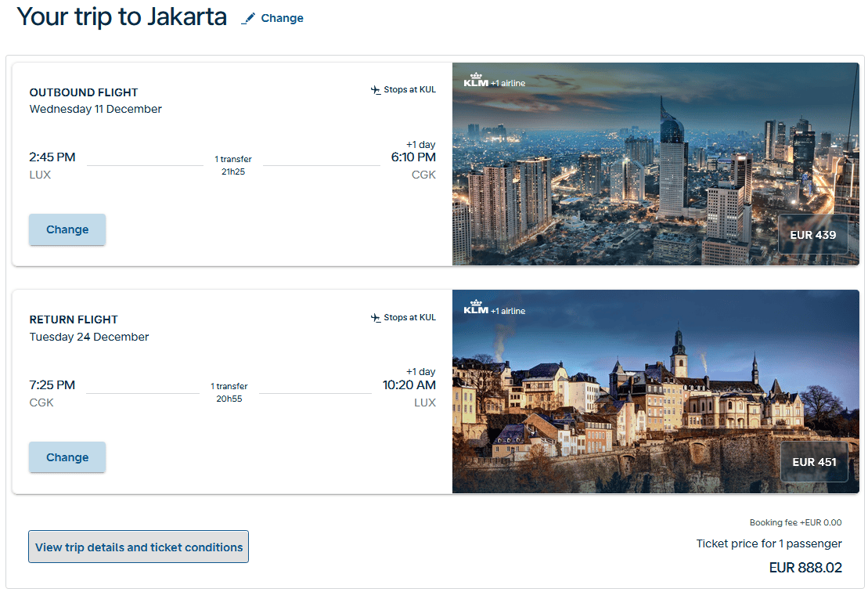Click the outbound 1 transfer 21h25 label
This screenshot has height=592, width=868.
click(233, 165)
